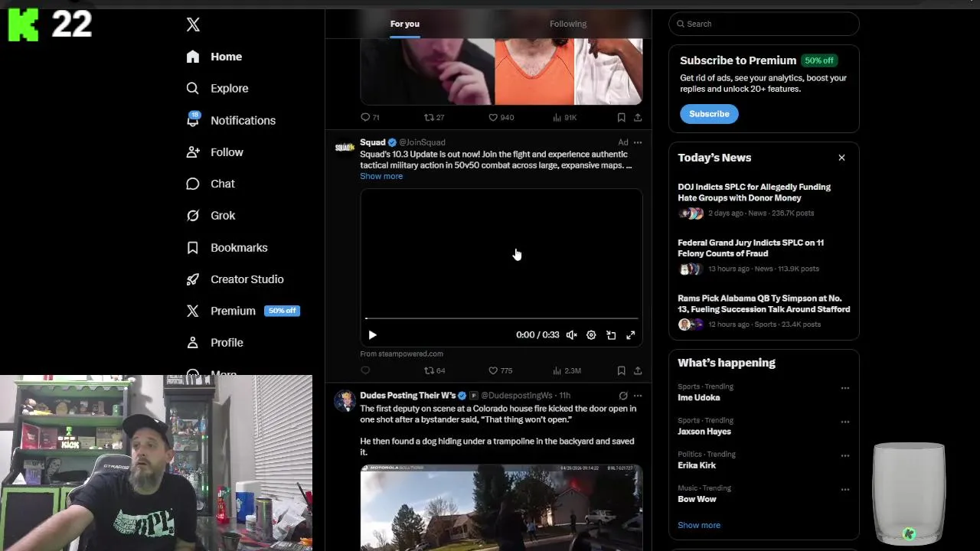Open Follow in the sidebar
980x551 pixels.
214,152
